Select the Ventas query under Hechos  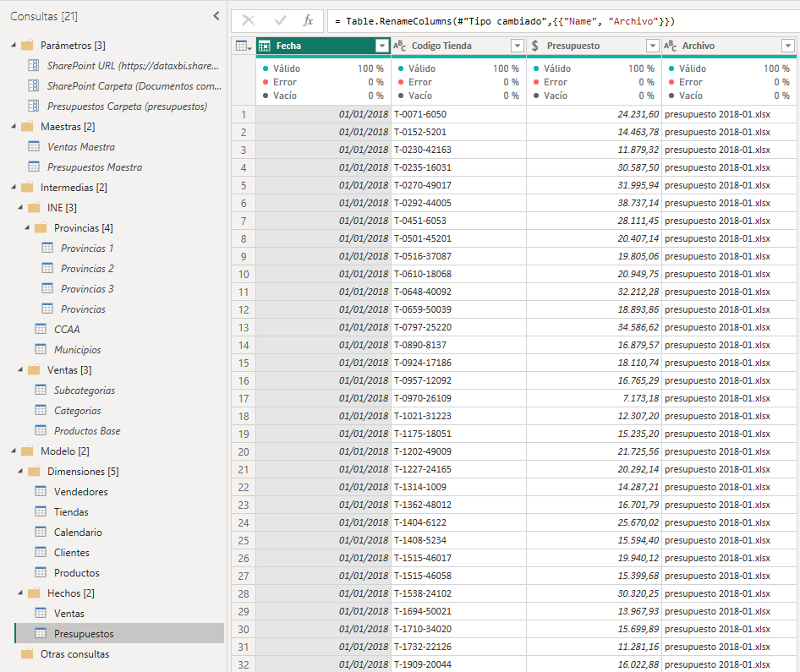click(x=68, y=614)
